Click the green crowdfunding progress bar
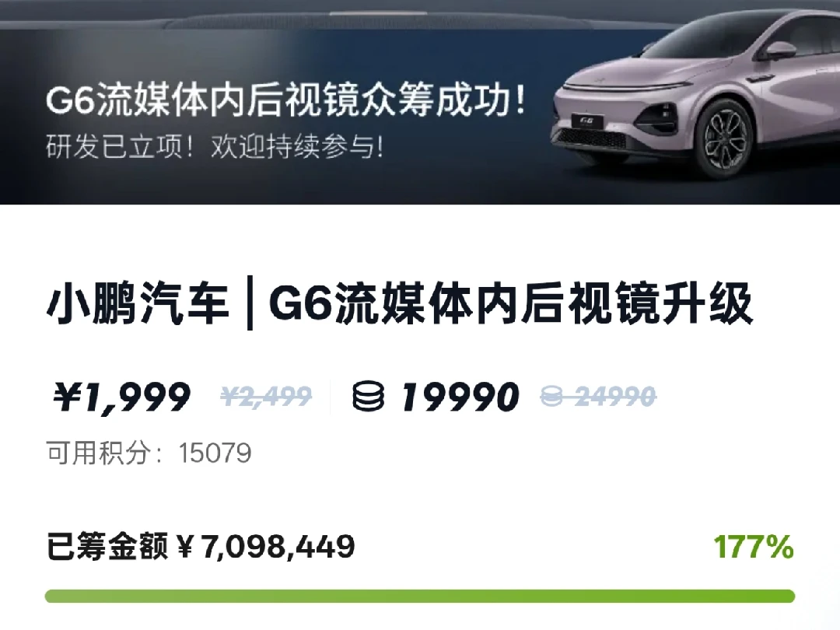Image resolution: width=840 pixels, height=630 pixels. pos(419,596)
